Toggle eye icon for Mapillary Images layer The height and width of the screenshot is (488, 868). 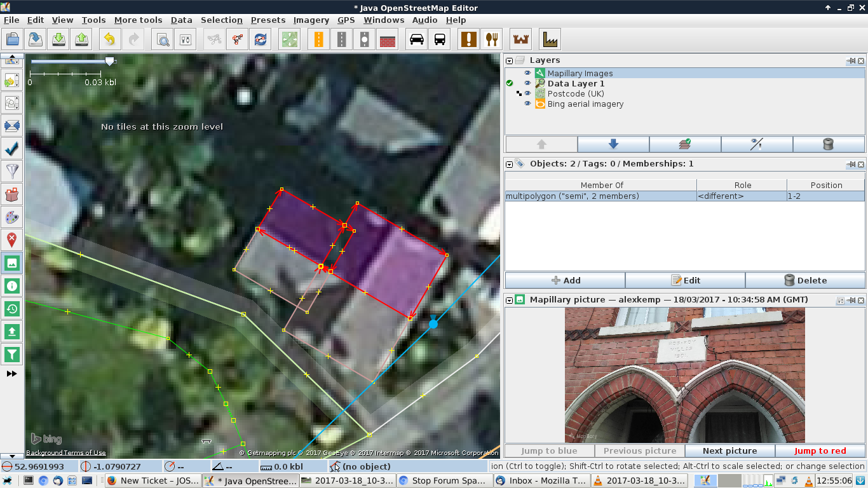(527, 74)
